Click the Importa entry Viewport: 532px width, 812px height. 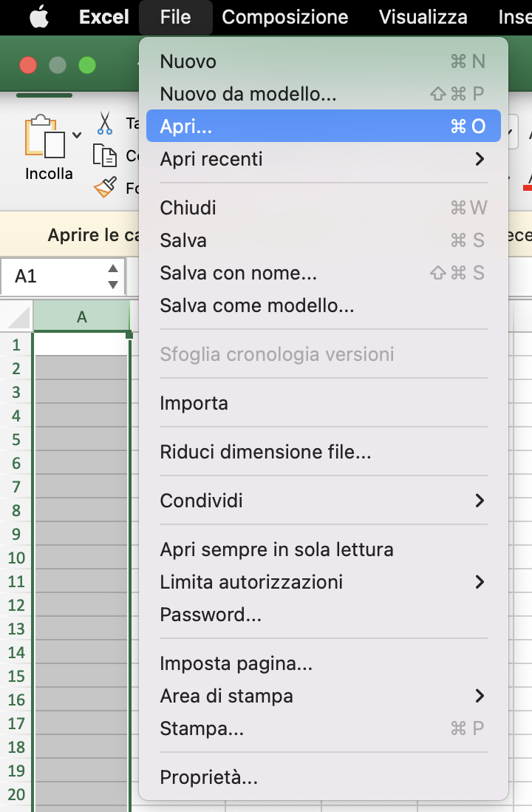point(324,403)
